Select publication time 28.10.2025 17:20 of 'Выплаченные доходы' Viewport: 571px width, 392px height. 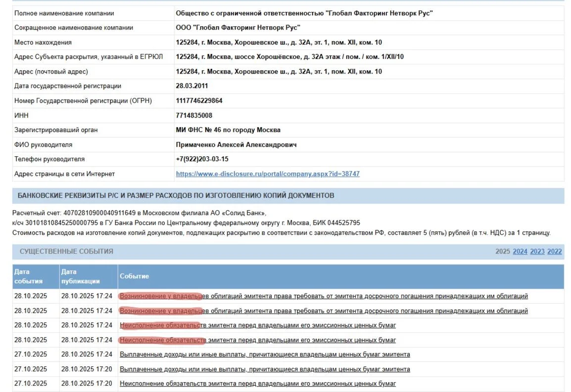click(x=87, y=369)
